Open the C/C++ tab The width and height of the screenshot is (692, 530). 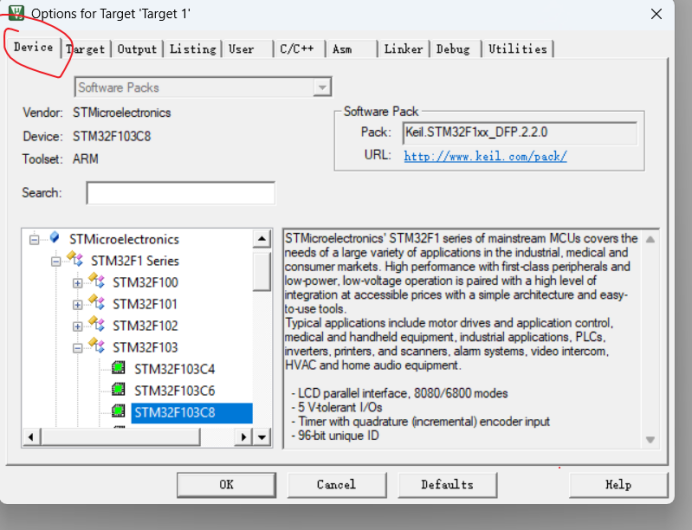(x=297, y=49)
